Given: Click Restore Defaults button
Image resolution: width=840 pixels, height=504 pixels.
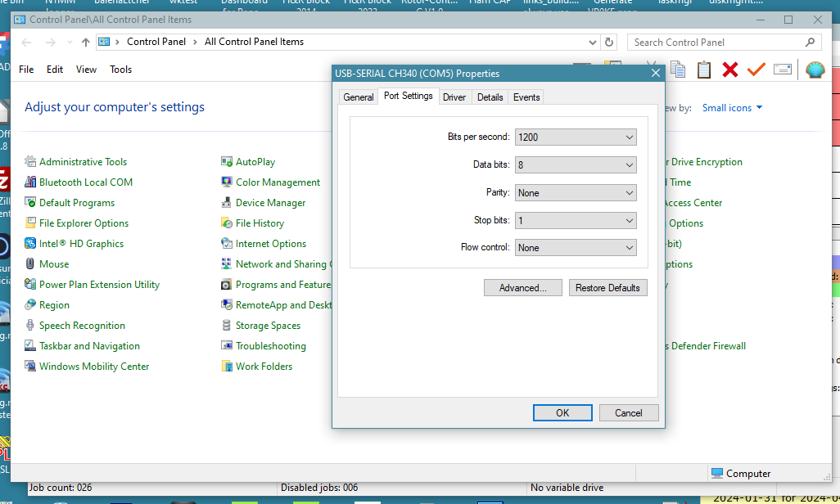Looking at the screenshot, I should [x=608, y=288].
